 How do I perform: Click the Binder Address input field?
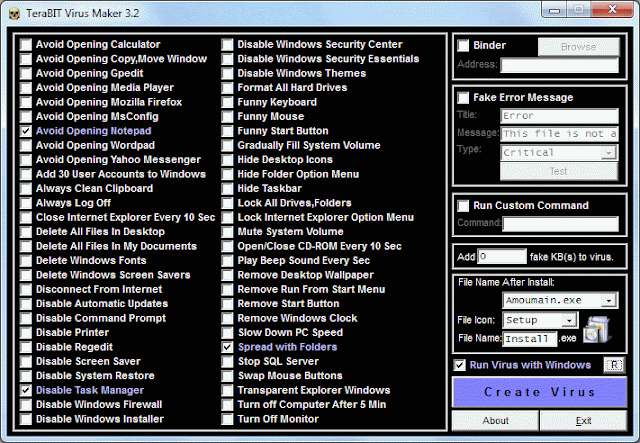[x=560, y=65]
